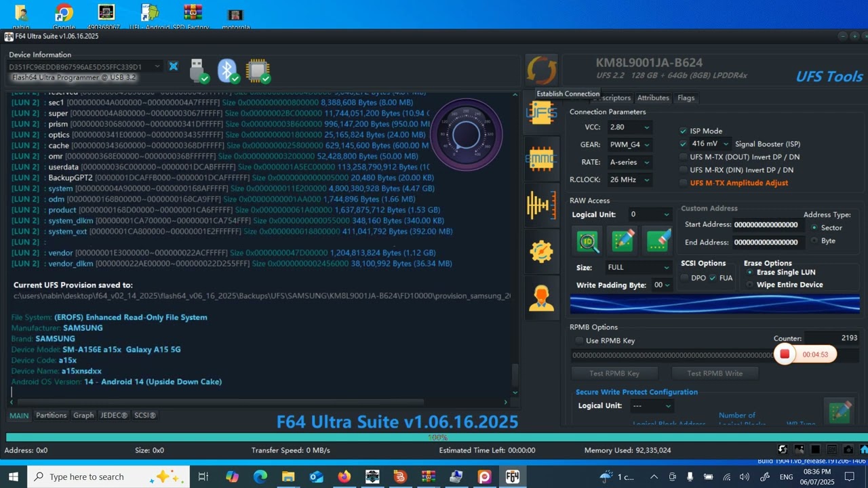This screenshot has width=868, height=488.
Task: Select the Byte address type
Action: click(814, 241)
